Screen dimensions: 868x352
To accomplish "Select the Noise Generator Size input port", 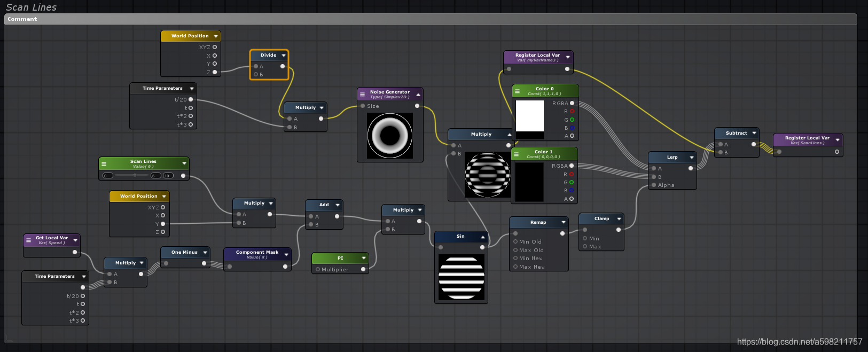I will [x=363, y=106].
